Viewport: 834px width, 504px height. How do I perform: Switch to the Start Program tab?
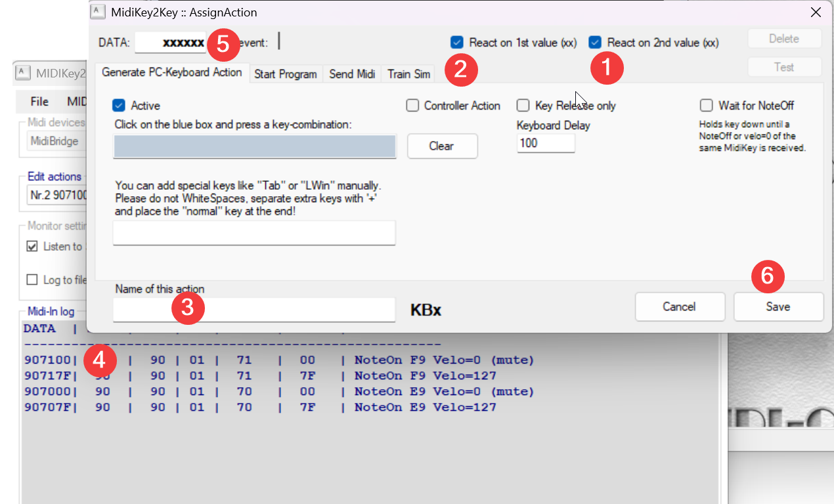(285, 74)
